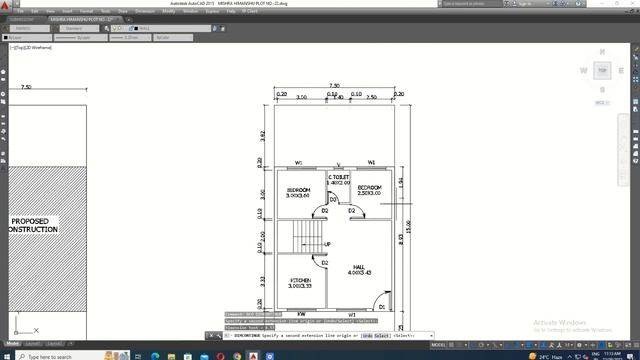Open the Windows notification center icon
Image resolution: width=640 pixels, height=360 pixels.
[x=631, y=356]
